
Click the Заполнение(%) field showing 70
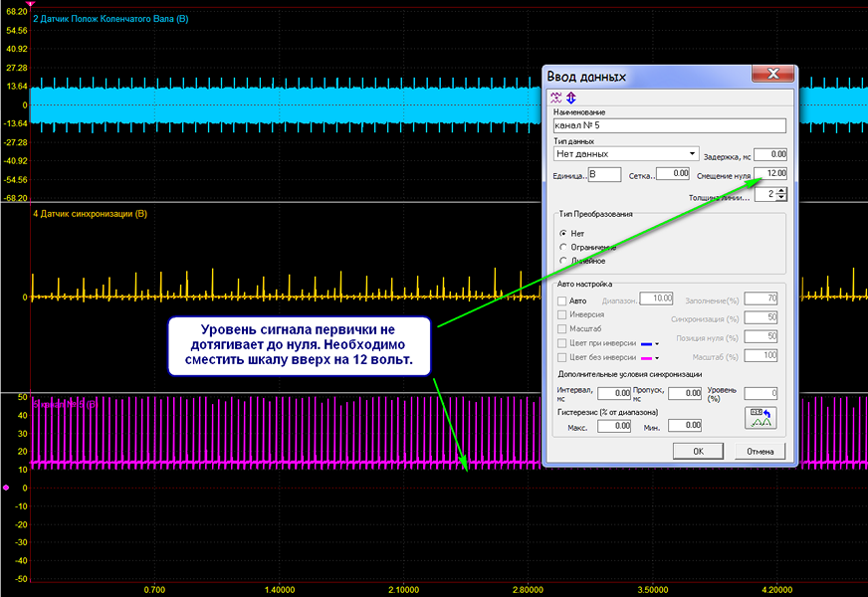coord(761,298)
